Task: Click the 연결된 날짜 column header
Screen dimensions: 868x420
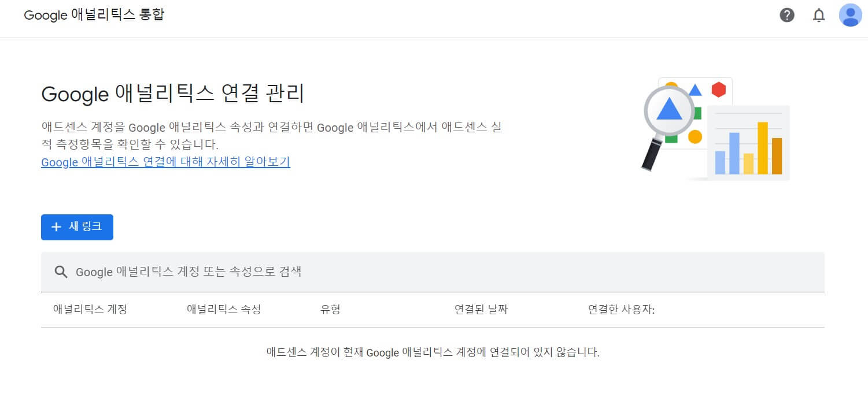Action: coord(481,309)
